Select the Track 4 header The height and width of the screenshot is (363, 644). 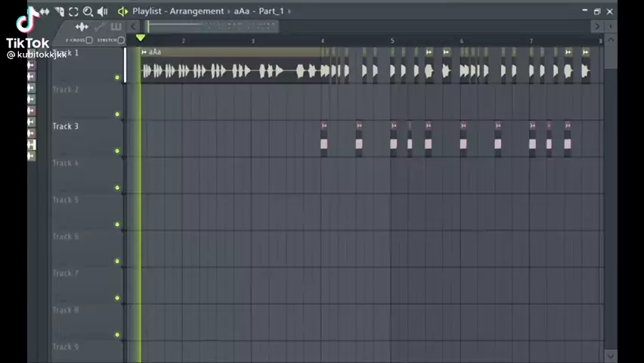[x=88, y=175]
